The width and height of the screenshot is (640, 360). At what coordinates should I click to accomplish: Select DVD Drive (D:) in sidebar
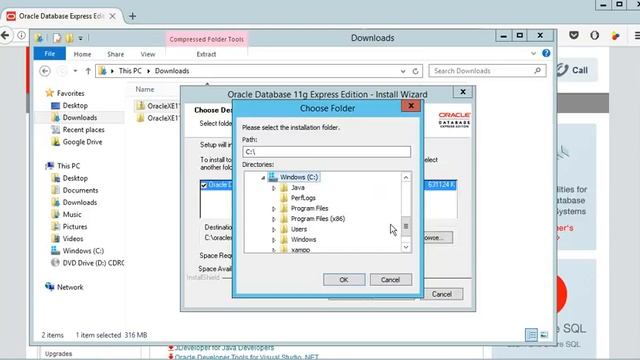tap(93, 263)
